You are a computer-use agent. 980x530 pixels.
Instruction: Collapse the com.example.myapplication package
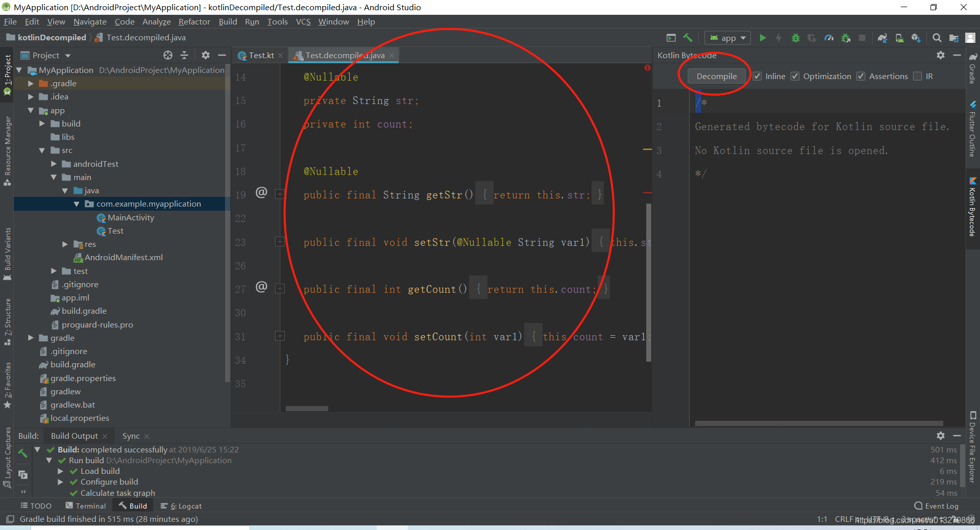pyautogui.click(x=77, y=204)
